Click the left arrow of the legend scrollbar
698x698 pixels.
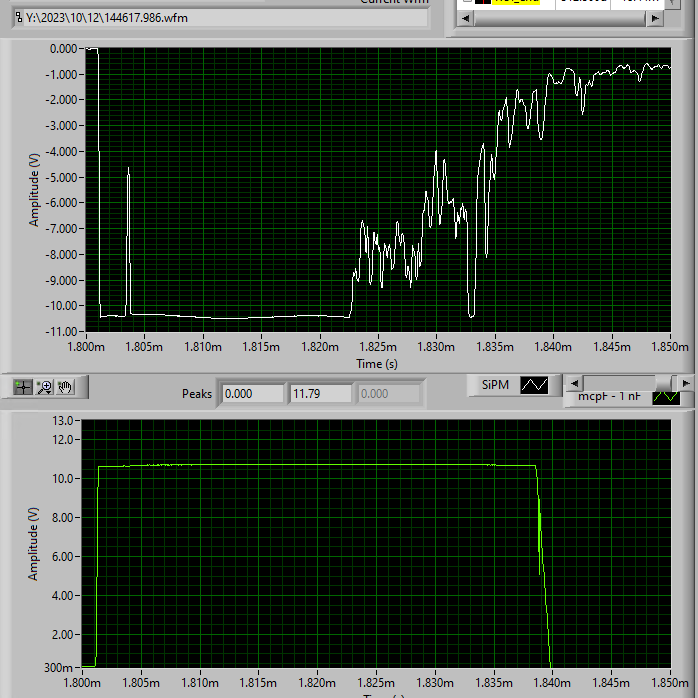(x=575, y=383)
